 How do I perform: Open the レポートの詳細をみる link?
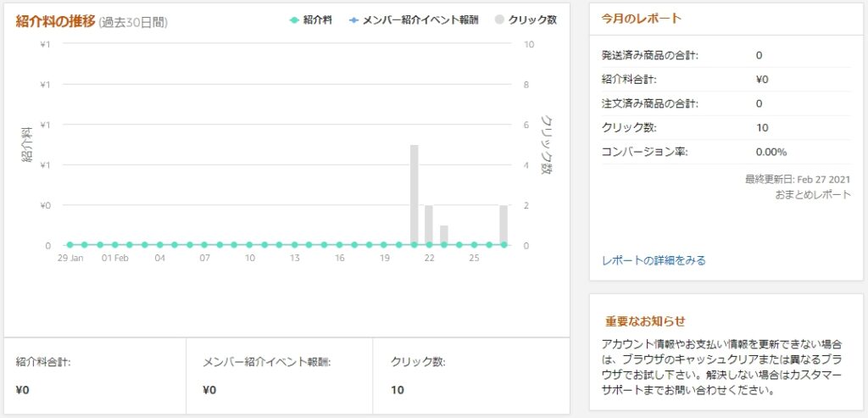pyautogui.click(x=654, y=260)
